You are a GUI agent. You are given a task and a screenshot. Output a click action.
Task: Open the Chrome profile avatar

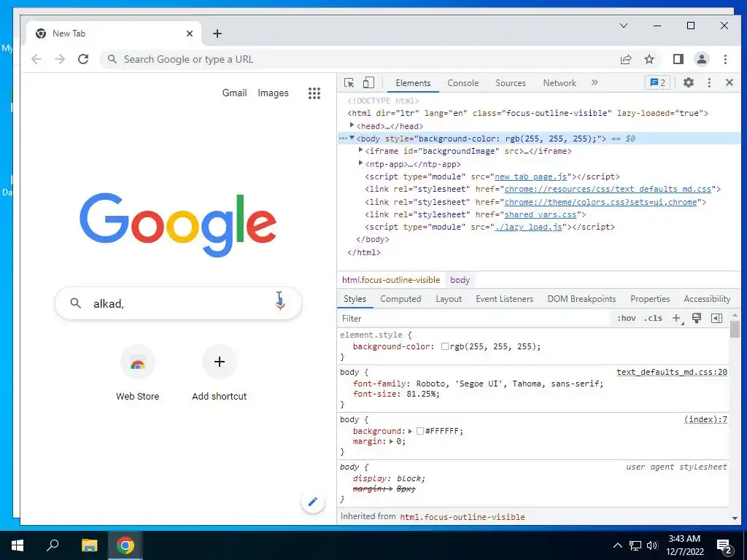pyautogui.click(x=701, y=59)
